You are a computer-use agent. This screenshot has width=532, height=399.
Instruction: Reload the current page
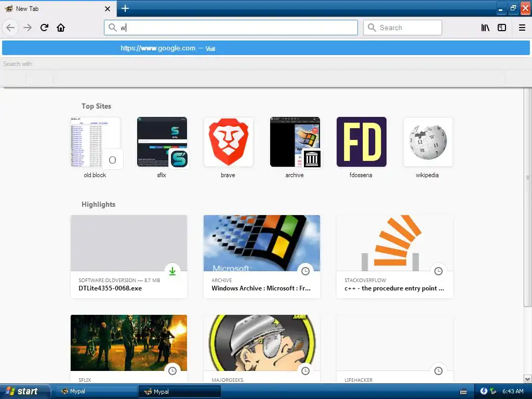click(44, 28)
